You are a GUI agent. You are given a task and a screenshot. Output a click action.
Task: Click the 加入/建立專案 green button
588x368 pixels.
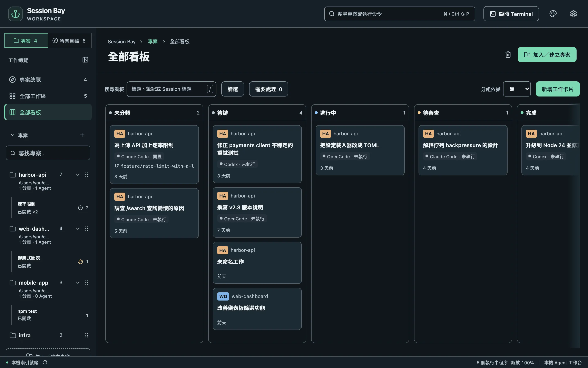click(x=547, y=55)
